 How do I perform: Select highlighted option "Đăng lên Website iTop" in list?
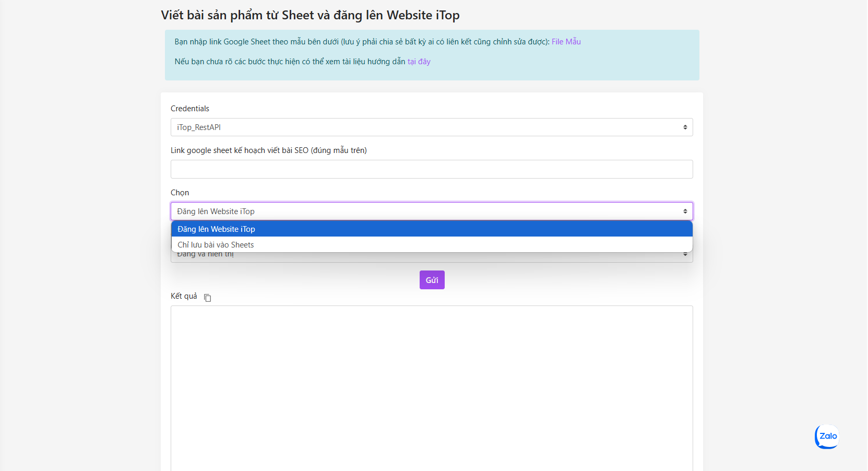(x=216, y=229)
